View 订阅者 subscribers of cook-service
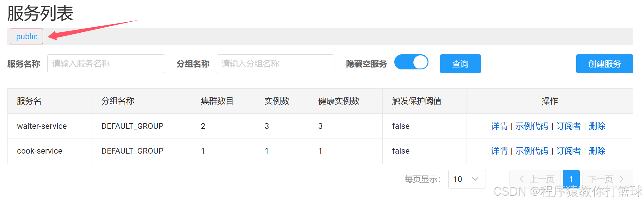The height and width of the screenshot is (202, 644). pyautogui.click(x=568, y=151)
